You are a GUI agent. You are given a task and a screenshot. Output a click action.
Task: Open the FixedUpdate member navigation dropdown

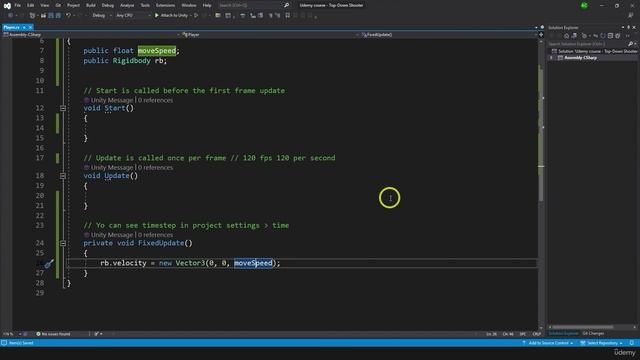click(448, 35)
